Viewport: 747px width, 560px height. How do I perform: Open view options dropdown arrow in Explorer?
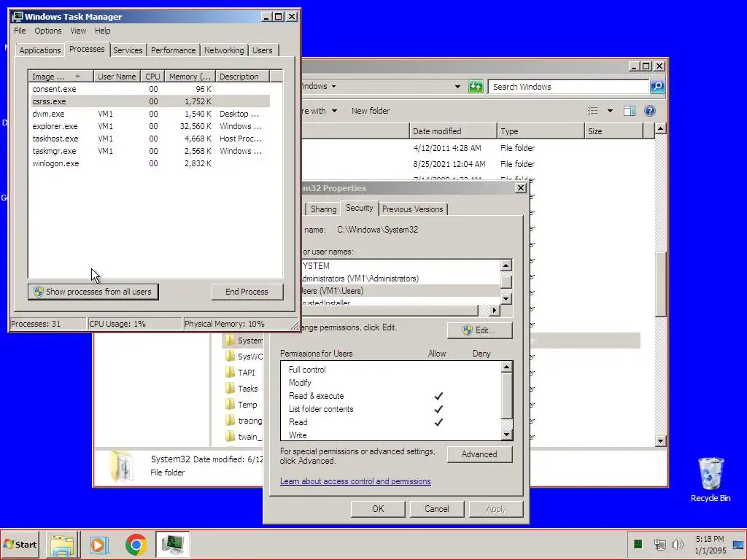click(x=610, y=111)
